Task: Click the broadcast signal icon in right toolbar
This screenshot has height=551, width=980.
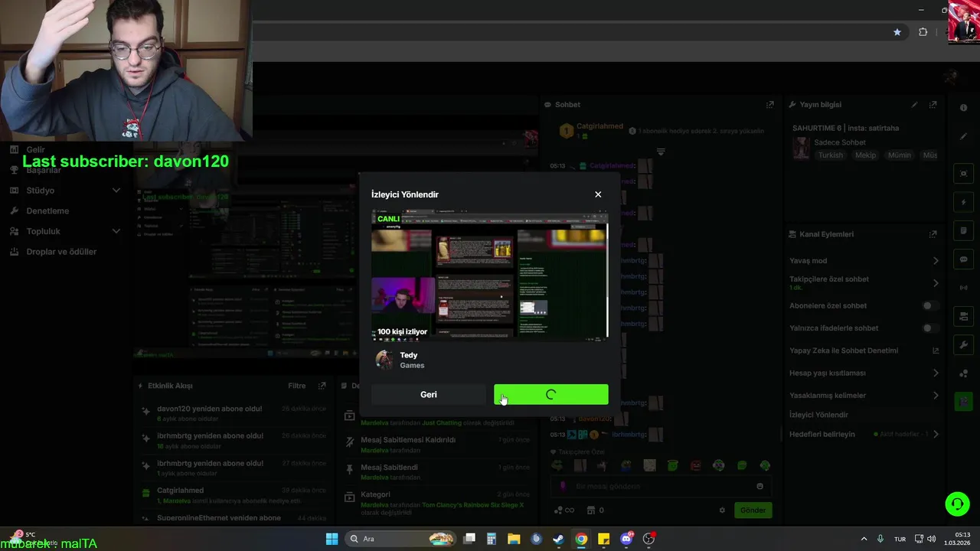Action: coord(963,288)
